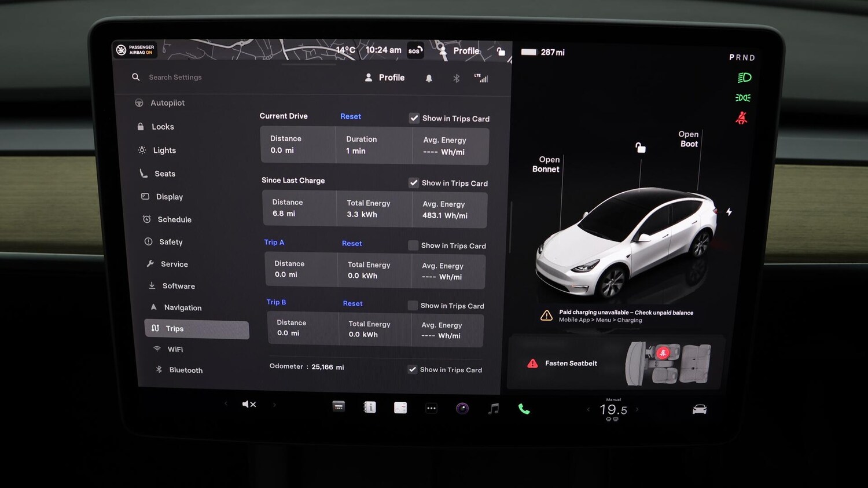Click the Bluetooth icon in settings header
The height and width of the screenshot is (488, 868).
(x=456, y=78)
